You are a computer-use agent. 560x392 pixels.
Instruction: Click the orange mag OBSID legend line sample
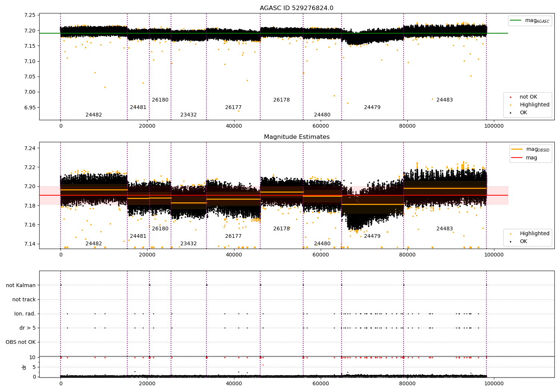(x=517, y=149)
